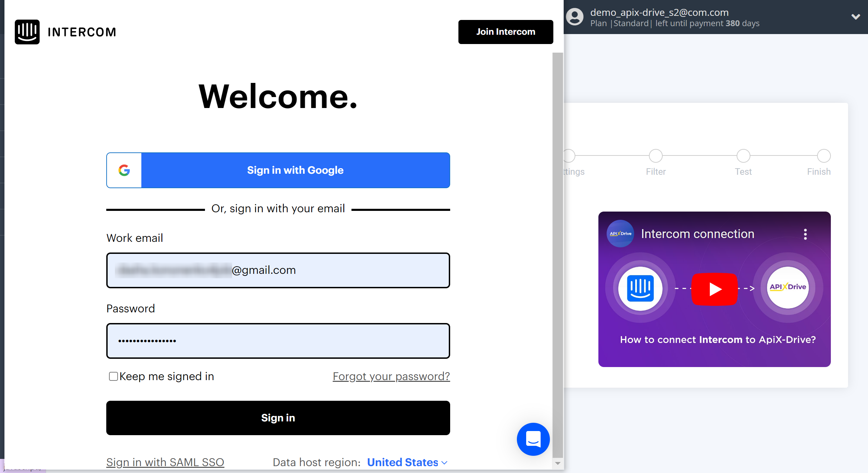This screenshot has height=473, width=868.
Task: Click the user account avatar icon
Action: click(x=574, y=16)
